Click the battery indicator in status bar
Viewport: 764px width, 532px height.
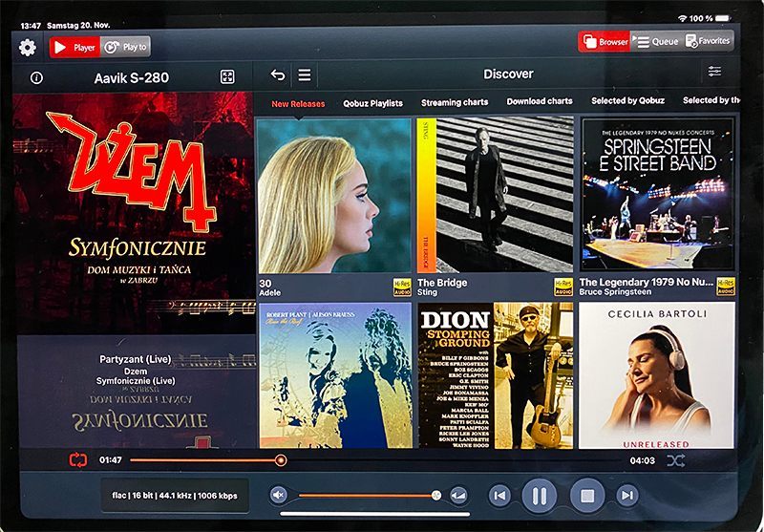[723, 18]
